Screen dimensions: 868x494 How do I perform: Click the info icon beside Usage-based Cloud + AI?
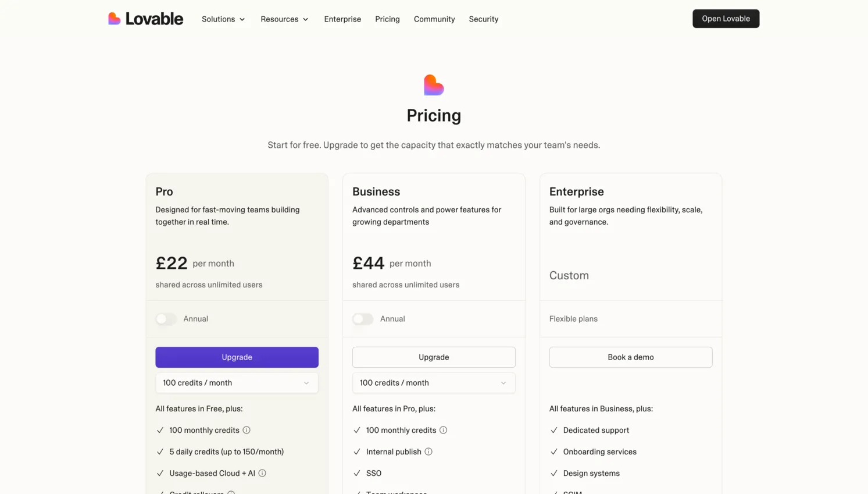coord(262,473)
